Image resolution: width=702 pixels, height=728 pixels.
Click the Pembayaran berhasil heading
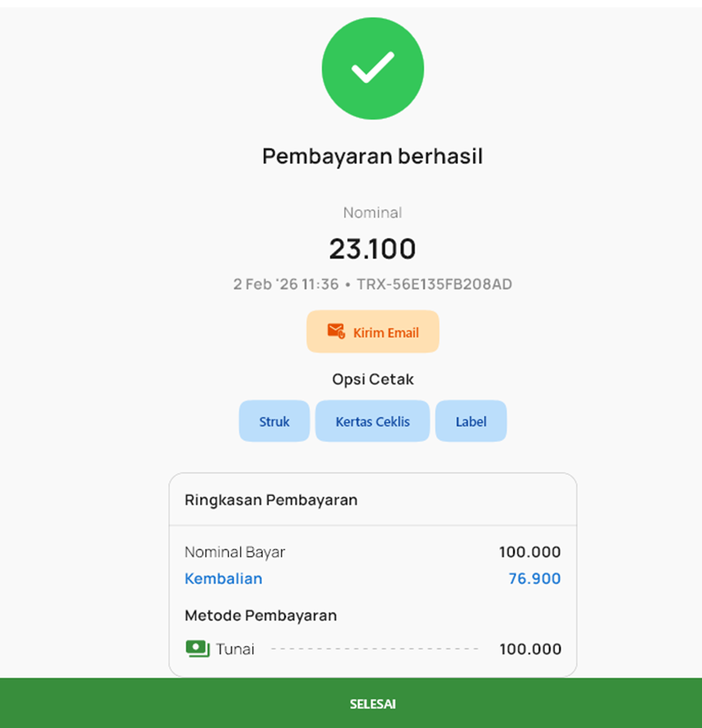(x=372, y=156)
